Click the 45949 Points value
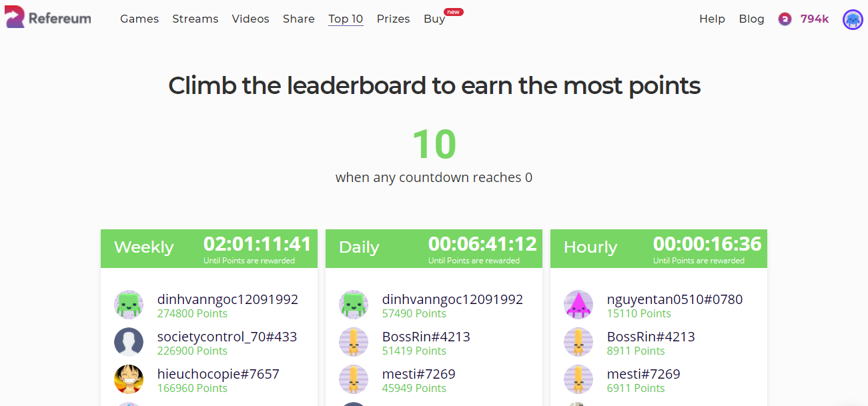Screen dimensions: 868x406 click(x=414, y=388)
